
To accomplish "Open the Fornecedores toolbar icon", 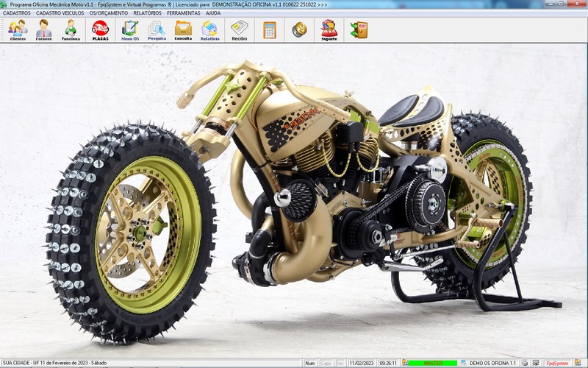I will 44,30.
